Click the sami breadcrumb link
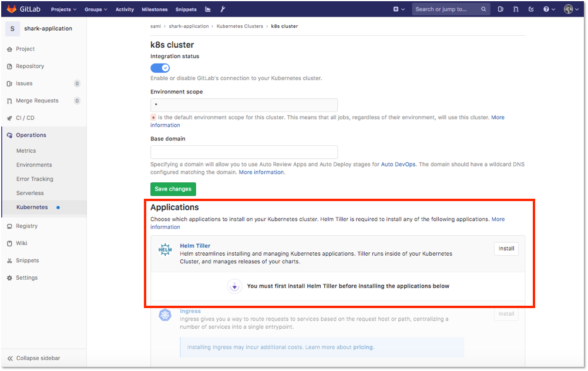Image resolution: width=588 pixels, height=371 pixels. pos(156,26)
